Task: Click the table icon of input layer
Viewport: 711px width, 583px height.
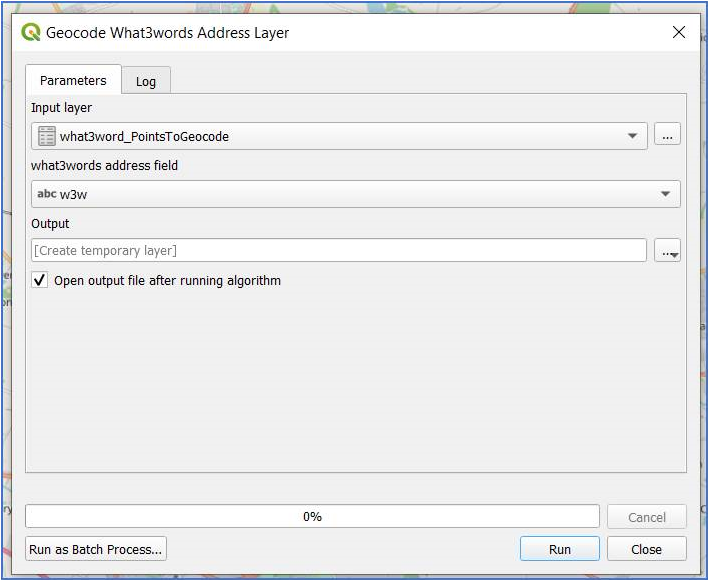Action: click(x=46, y=136)
